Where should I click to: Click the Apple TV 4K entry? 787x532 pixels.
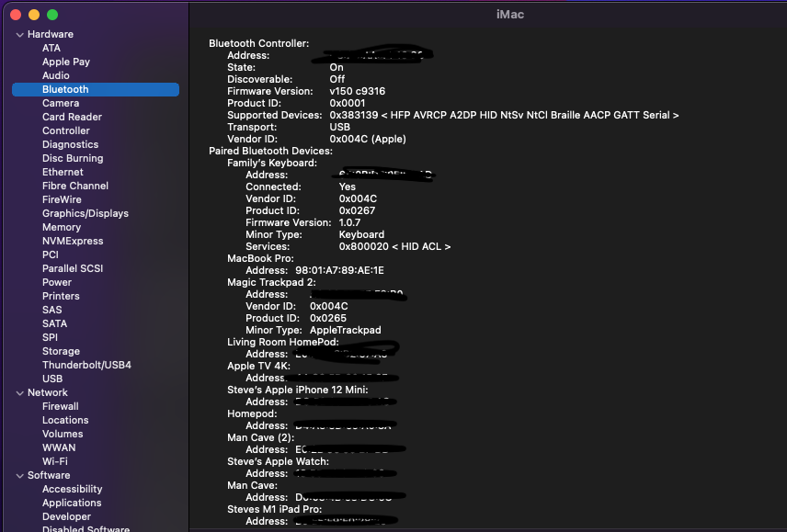pos(258,367)
